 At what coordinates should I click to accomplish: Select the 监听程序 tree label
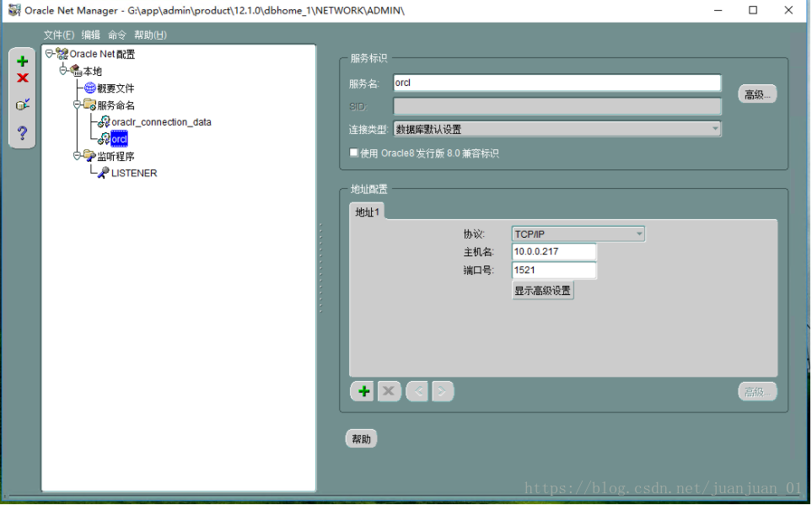[x=116, y=156]
